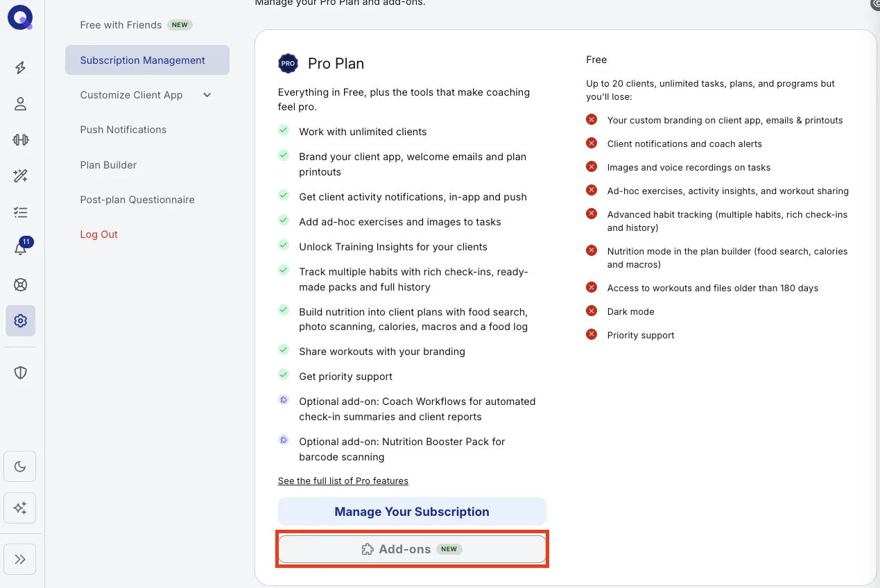
Task: Open Plan Builder settings
Action: click(x=108, y=165)
